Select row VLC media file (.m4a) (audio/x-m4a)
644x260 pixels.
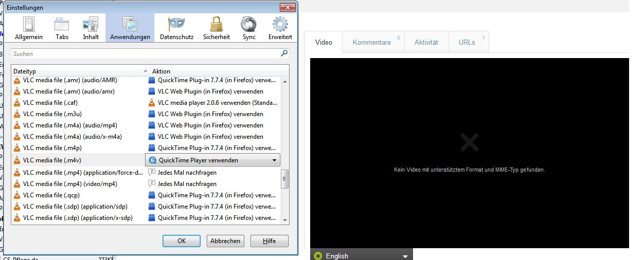click(x=147, y=137)
